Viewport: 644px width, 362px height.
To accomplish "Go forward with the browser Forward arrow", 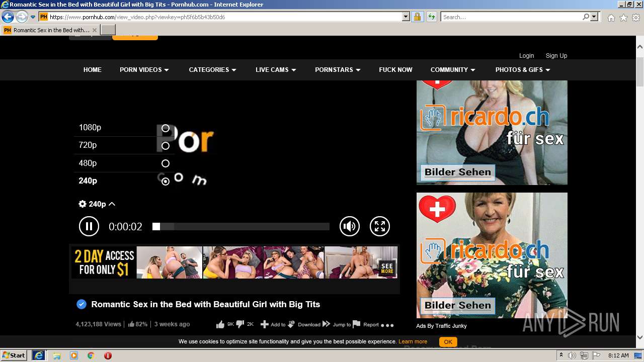I will click(22, 17).
